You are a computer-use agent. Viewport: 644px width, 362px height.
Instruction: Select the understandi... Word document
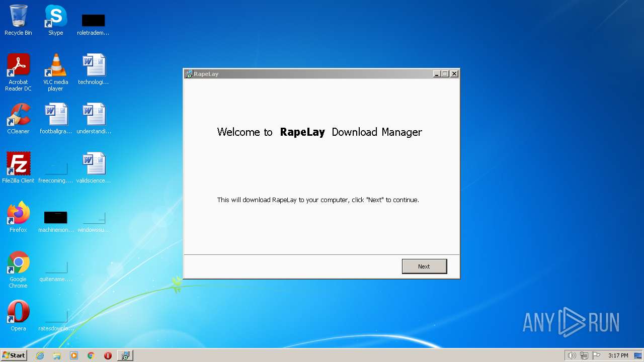click(x=94, y=119)
